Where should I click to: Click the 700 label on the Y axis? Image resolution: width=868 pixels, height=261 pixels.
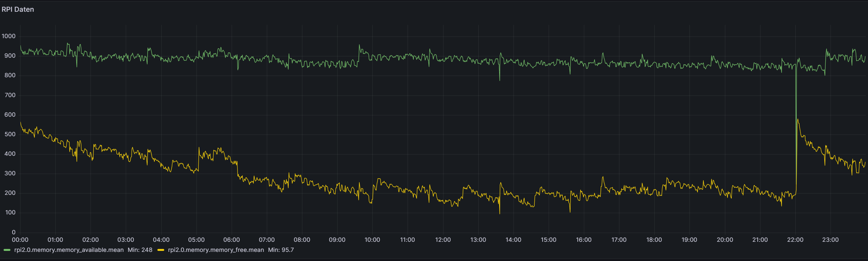pyautogui.click(x=10, y=95)
